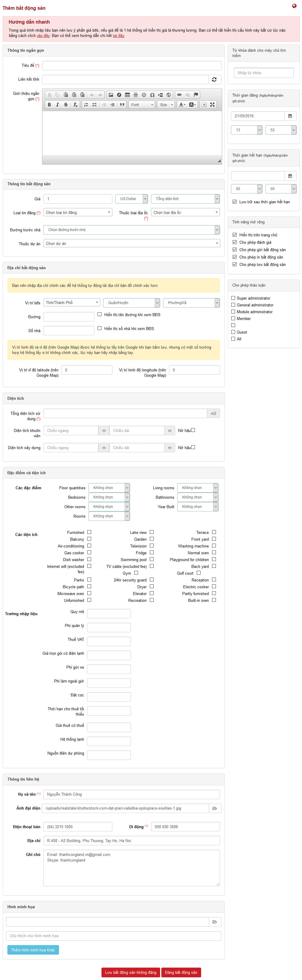Expand the Tỉnh/Thành Phố dropdown
Image resolution: width=302 pixels, height=980 pixels.
point(71,303)
